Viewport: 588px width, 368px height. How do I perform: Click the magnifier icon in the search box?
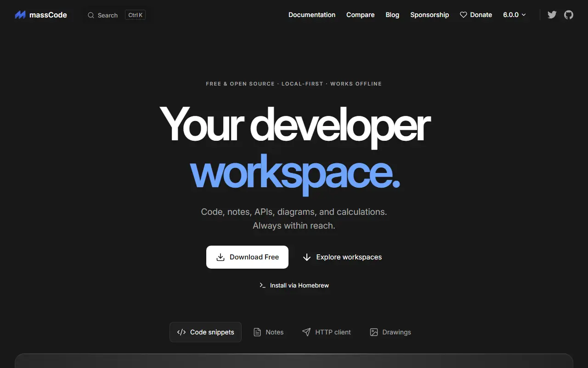click(91, 15)
